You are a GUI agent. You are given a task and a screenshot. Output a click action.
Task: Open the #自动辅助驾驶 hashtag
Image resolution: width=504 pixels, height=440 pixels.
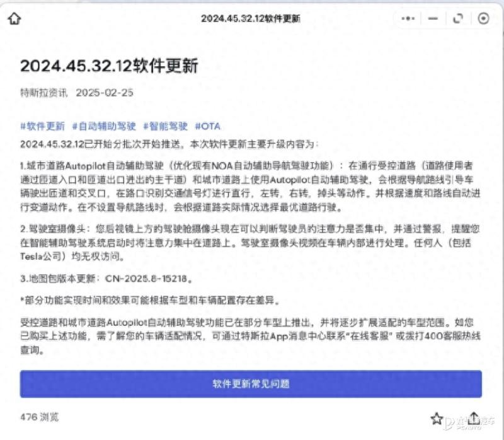(103, 126)
